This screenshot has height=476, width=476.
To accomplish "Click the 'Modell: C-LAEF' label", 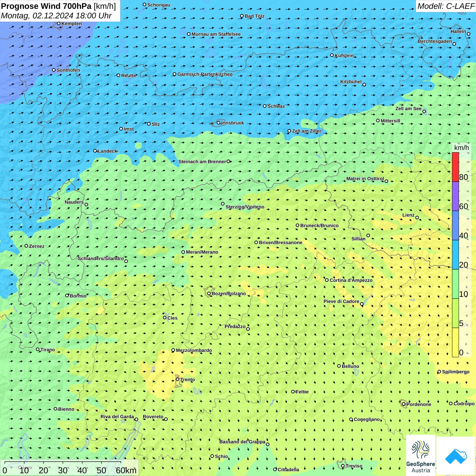I will coord(445,6).
